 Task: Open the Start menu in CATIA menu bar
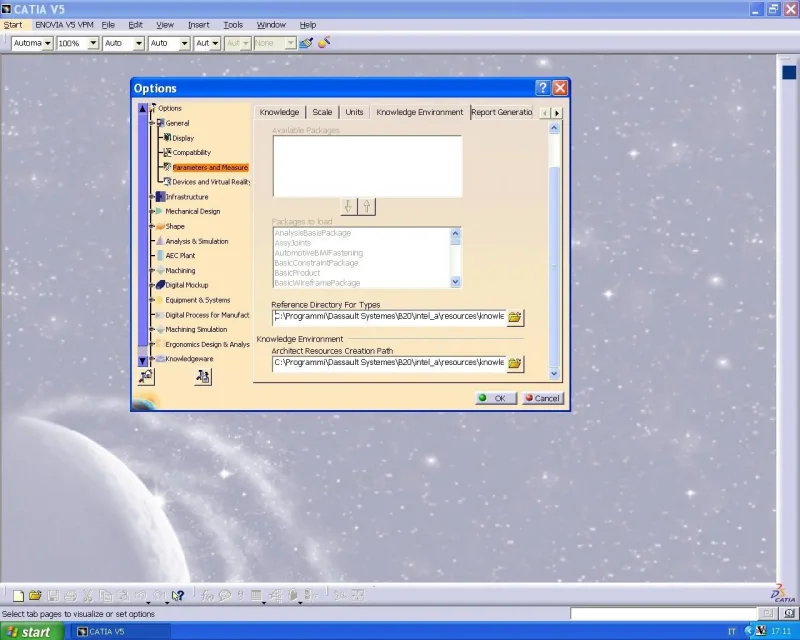(13, 24)
